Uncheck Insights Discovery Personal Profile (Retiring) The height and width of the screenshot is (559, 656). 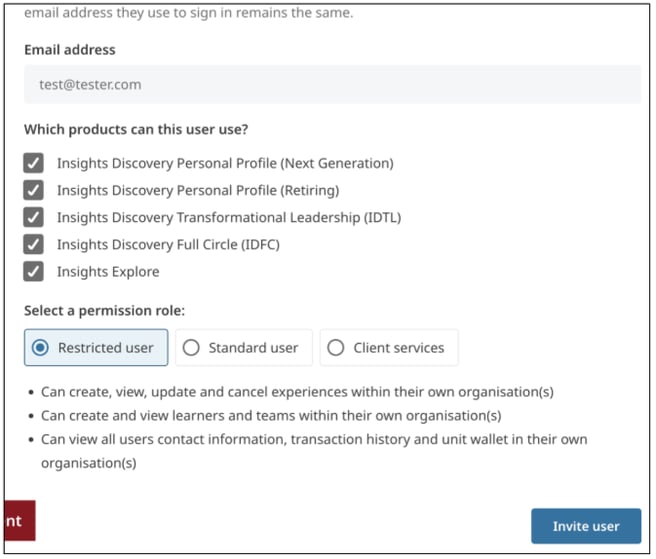(x=33, y=190)
